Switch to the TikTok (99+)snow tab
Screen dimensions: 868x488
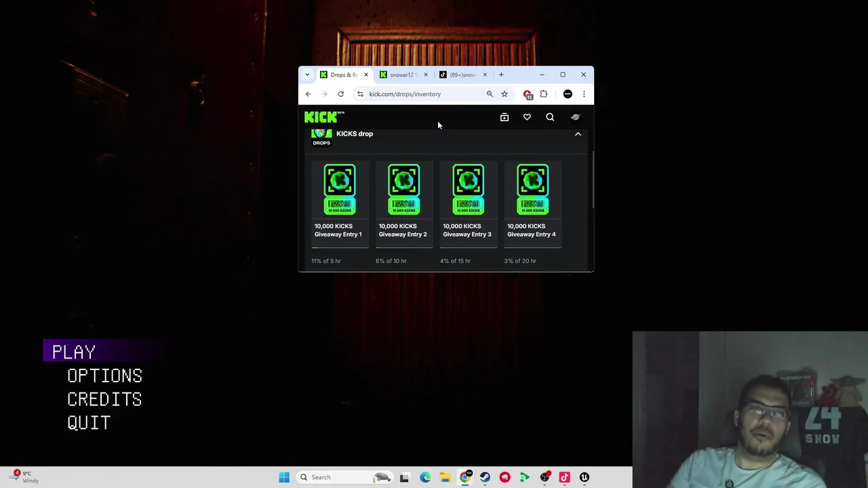pyautogui.click(x=464, y=75)
